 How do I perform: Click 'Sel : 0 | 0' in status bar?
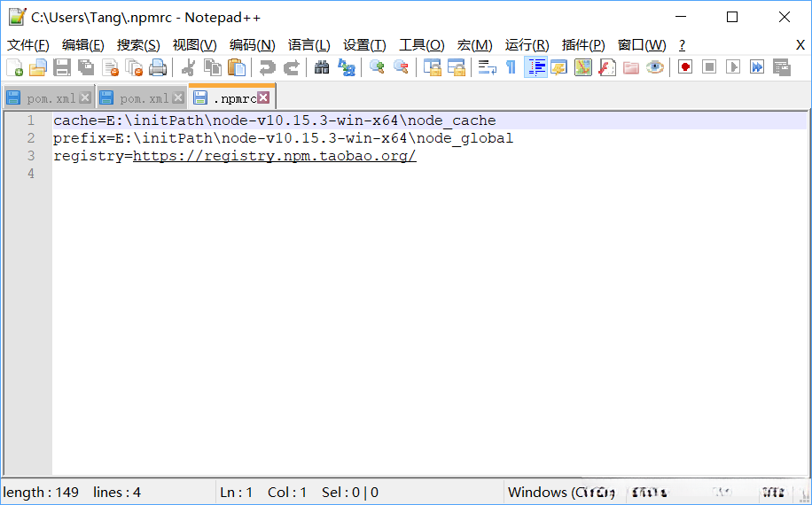coord(350,492)
